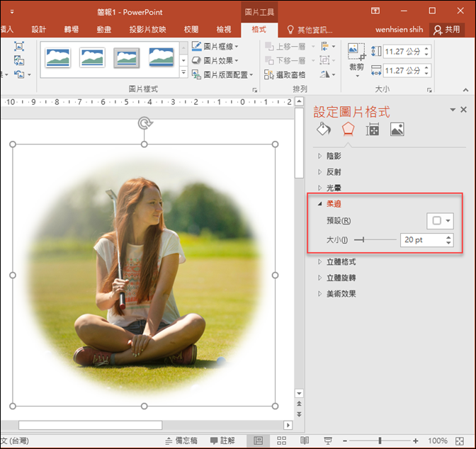Click Tell Me (其他資訊) search box

click(x=310, y=30)
